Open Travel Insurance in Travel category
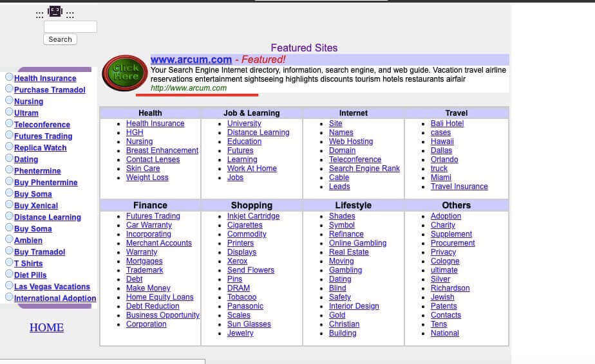This screenshot has width=595, height=364. (x=459, y=187)
